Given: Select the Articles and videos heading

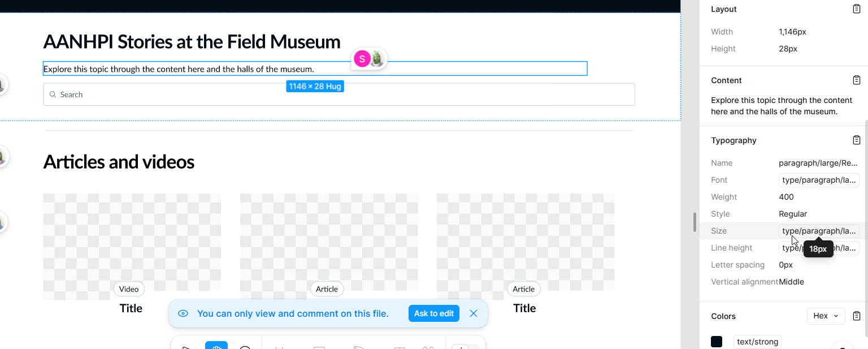Looking at the screenshot, I should click(x=119, y=162).
